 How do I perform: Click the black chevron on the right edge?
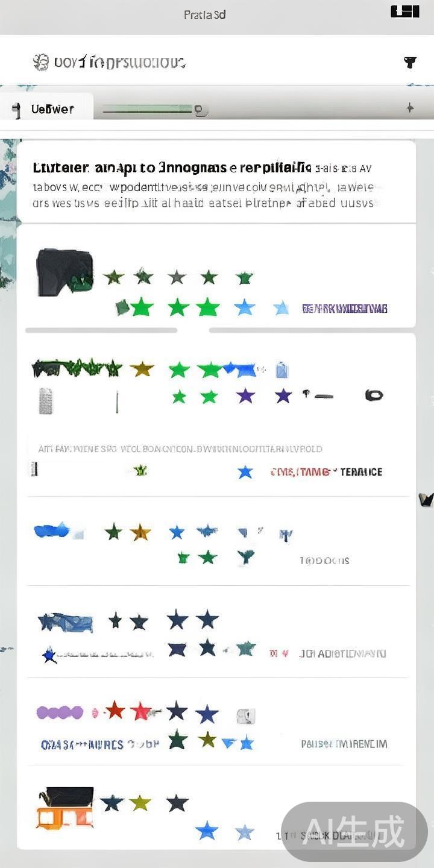coord(426,499)
